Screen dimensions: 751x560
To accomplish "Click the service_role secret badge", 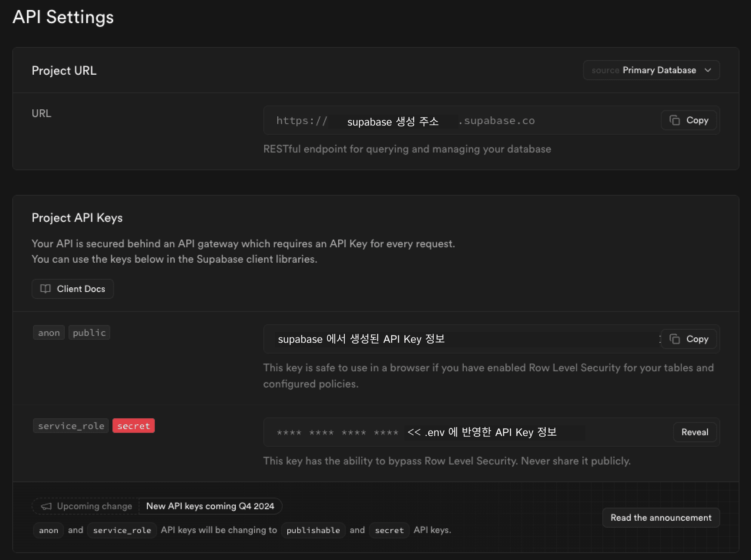I will pyautogui.click(x=133, y=425).
